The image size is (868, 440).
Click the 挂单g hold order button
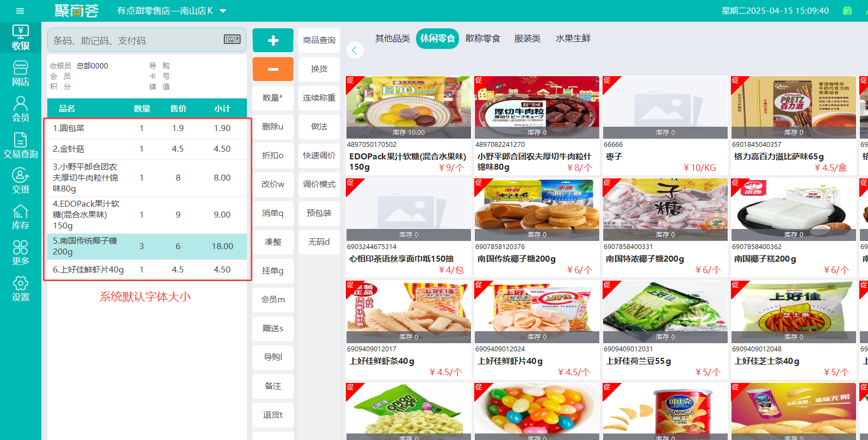tap(273, 271)
